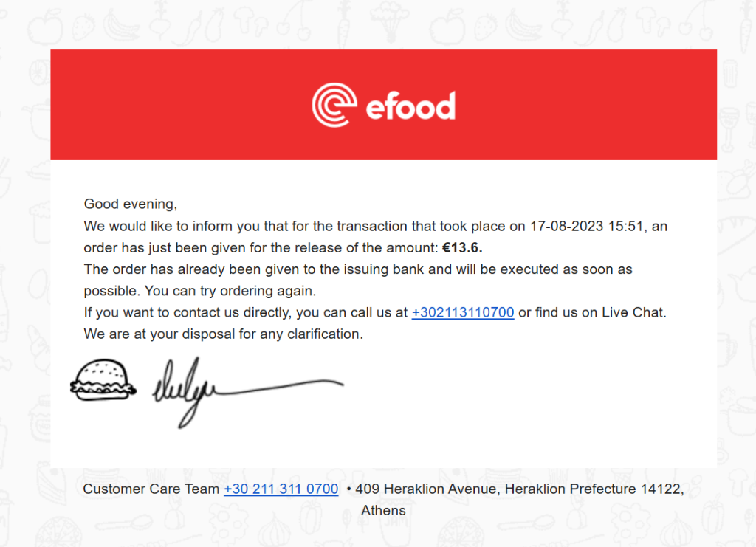Open the footer +30 211 311 0700 link
756x547 pixels.
coord(281,489)
